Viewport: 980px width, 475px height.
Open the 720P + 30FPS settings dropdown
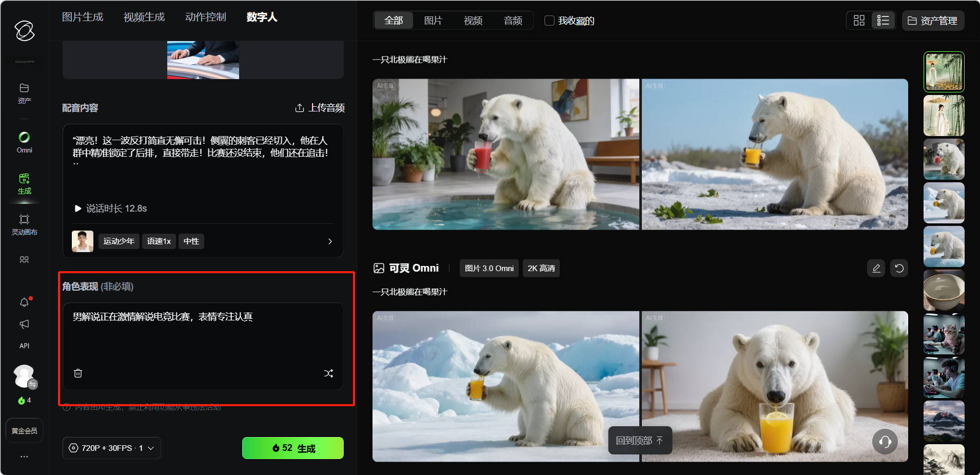[112, 448]
